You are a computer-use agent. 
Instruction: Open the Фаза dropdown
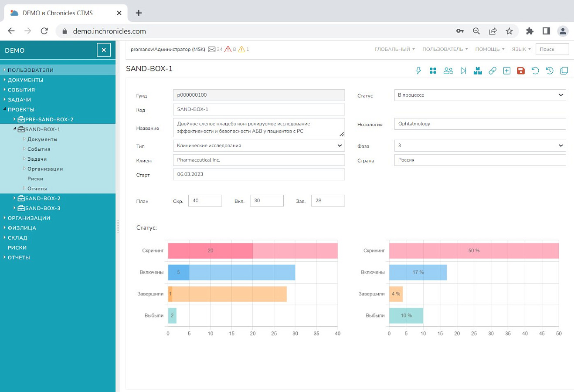coord(480,145)
